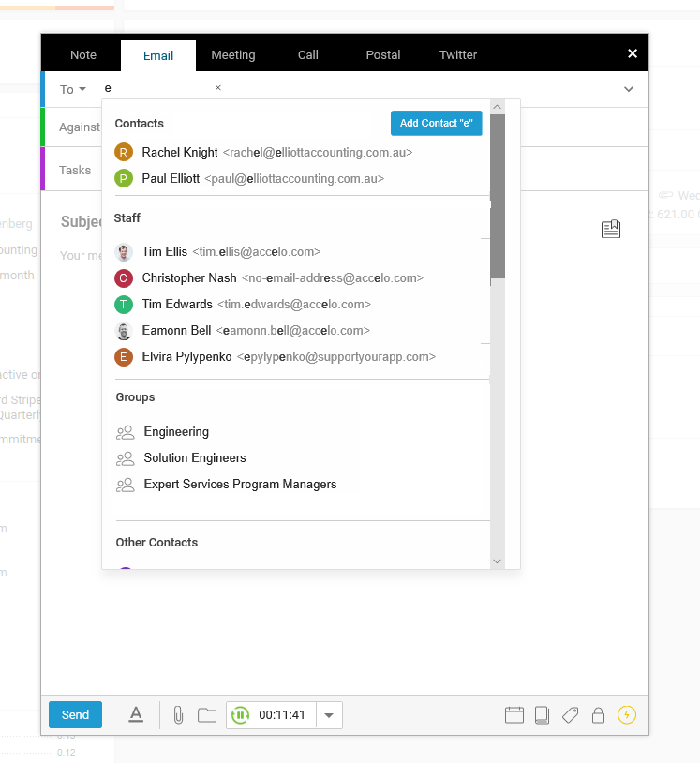Switch to the Twitter tab

457,55
